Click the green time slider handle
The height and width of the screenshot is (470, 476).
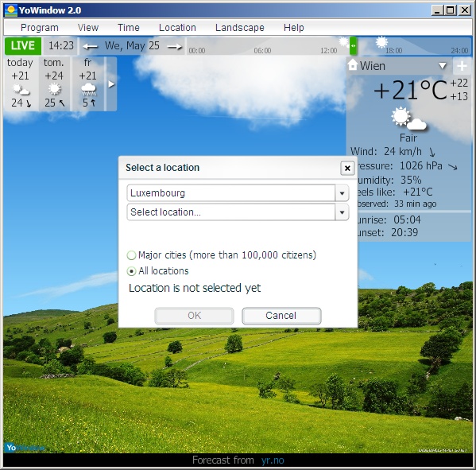tap(353, 46)
